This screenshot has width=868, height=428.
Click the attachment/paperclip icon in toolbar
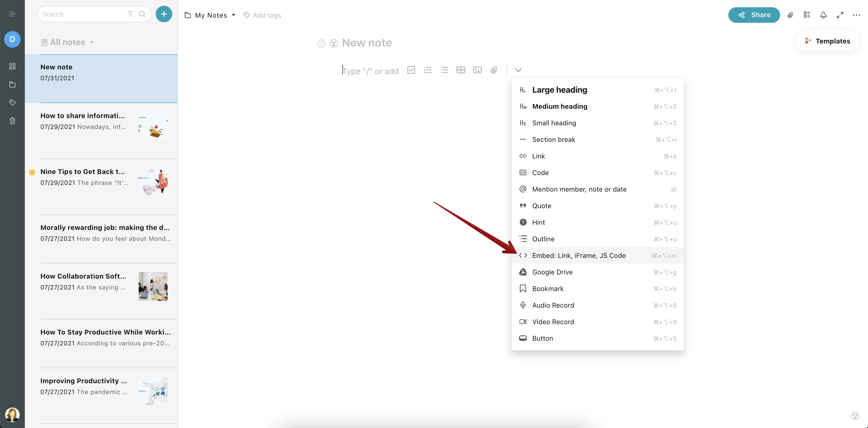pyautogui.click(x=494, y=69)
